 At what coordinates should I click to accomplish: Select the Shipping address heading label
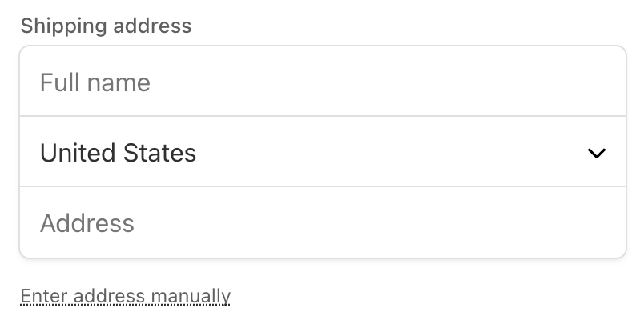point(106,26)
